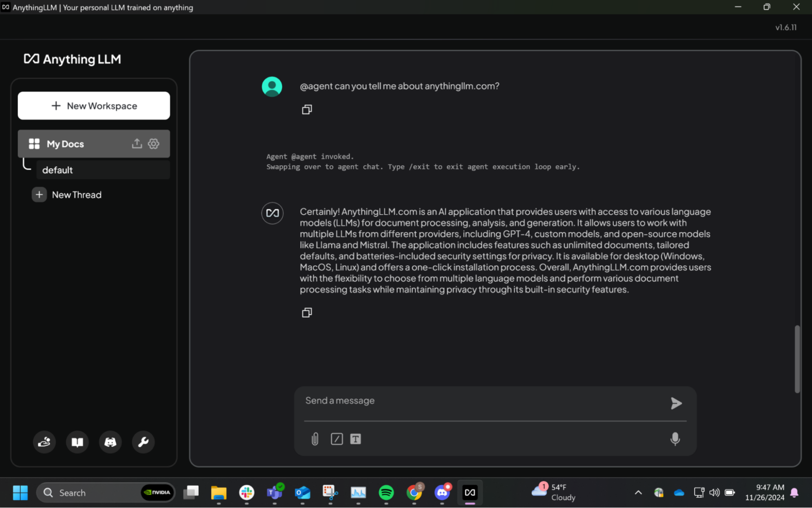Click the version label v1.6.11
812x508 pixels.
click(786, 28)
